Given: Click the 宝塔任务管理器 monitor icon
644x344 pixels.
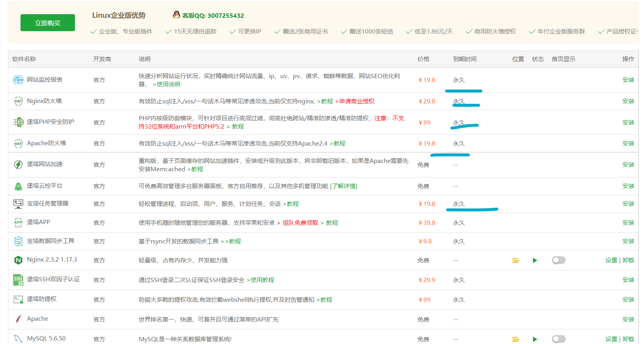Looking at the screenshot, I should (x=18, y=204).
